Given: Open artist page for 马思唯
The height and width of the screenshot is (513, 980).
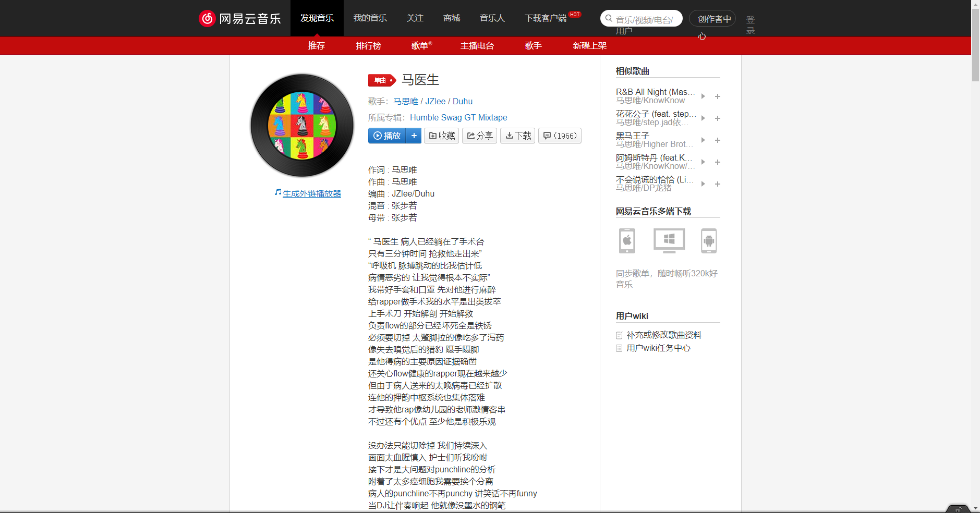Looking at the screenshot, I should pos(405,101).
